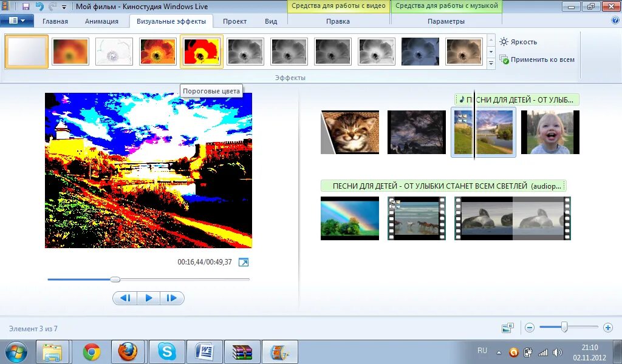Open the network signal tray icon

pyautogui.click(x=542, y=352)
